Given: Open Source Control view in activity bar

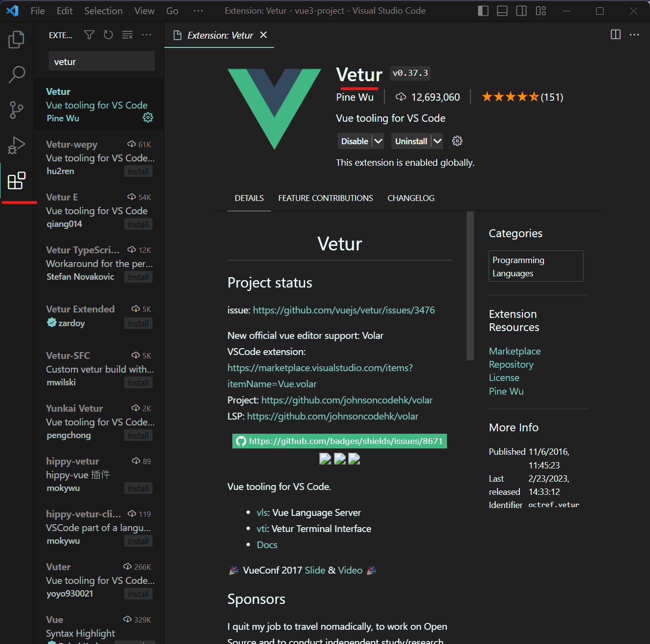Looking at the screenshot, I should [17, 110].
